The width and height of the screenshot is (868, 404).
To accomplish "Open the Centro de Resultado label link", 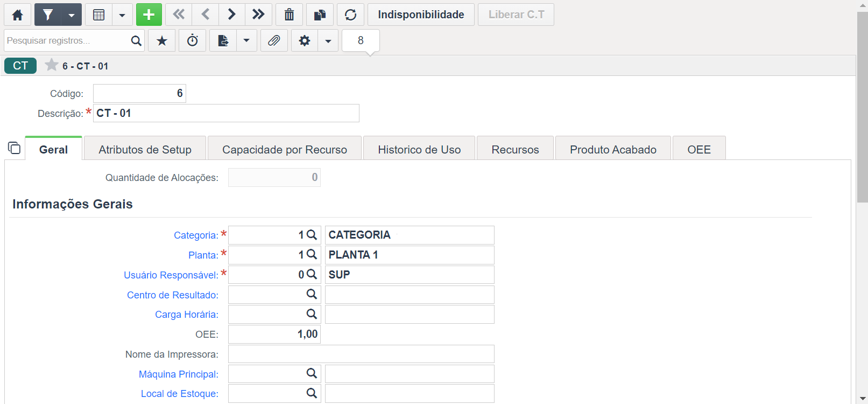I will click(x=173, y=295).
